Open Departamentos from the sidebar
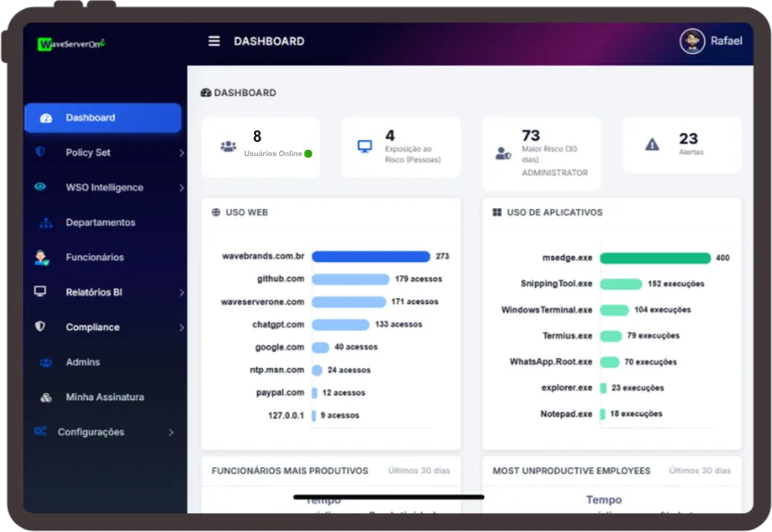772x532 pixels. pos(100,222)
